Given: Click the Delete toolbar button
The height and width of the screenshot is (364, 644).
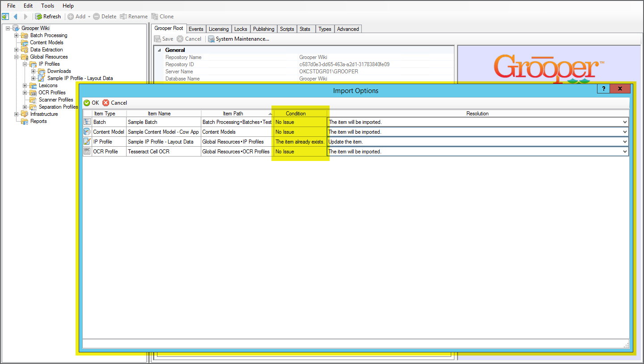Looking at the screenshot, I should pyautogui.click(x=105, y=17).
